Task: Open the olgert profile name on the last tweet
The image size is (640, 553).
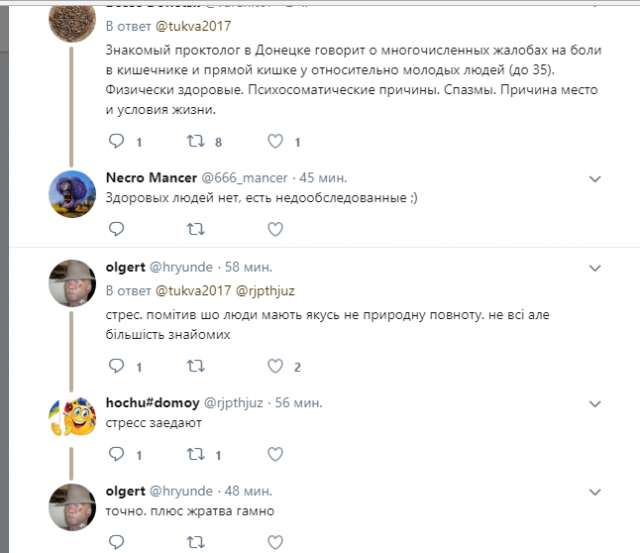Action: [x=124, y=491]
